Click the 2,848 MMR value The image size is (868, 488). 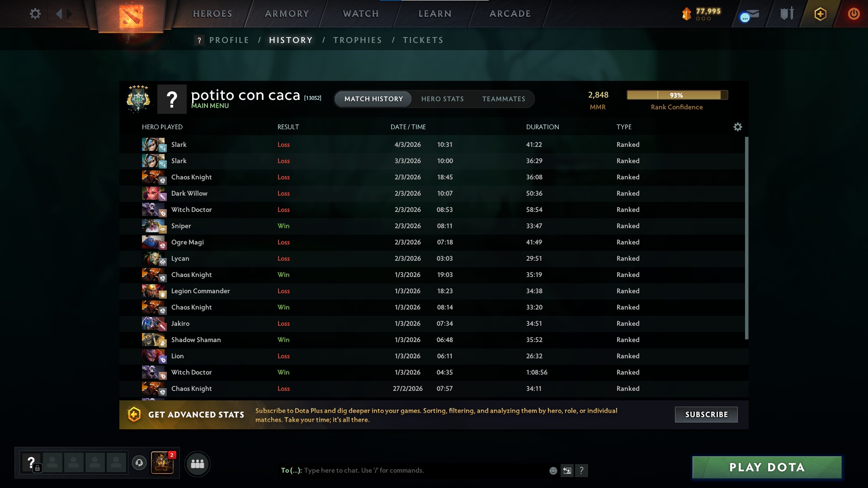tap(598, 95)
